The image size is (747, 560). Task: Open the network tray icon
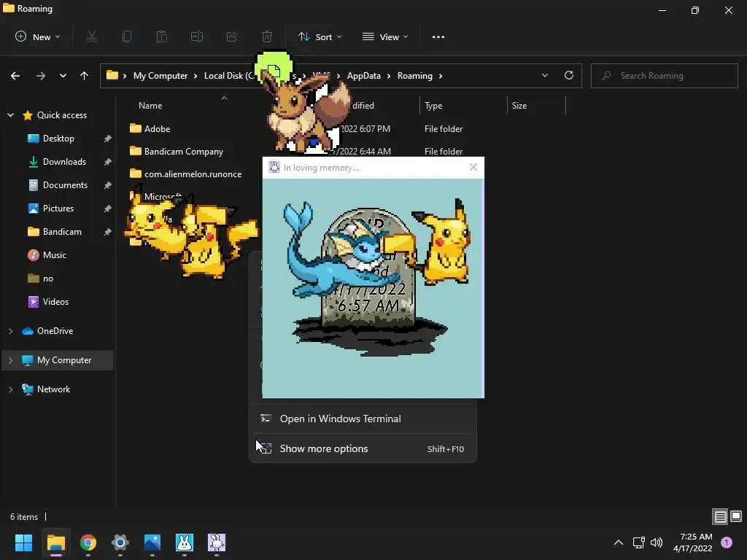point(638,542)
